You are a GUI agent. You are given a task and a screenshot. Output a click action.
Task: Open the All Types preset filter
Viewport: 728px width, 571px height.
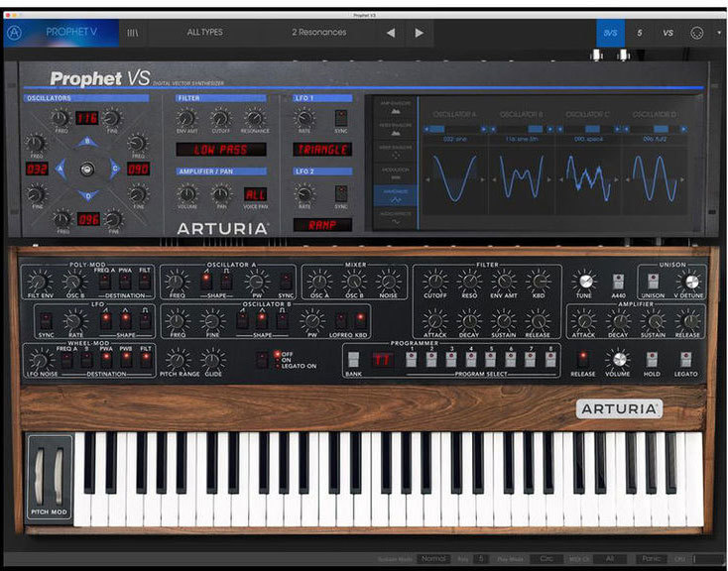tap(204, 33)
